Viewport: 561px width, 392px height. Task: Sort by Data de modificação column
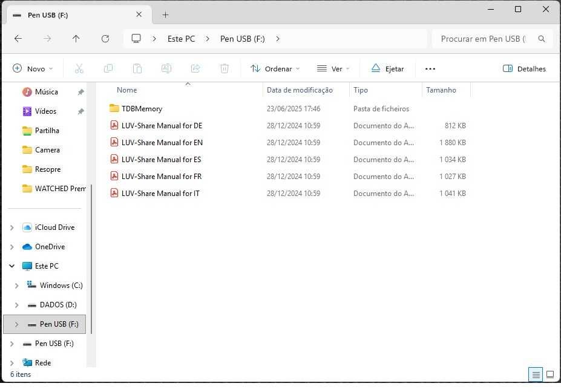[300, 90]
